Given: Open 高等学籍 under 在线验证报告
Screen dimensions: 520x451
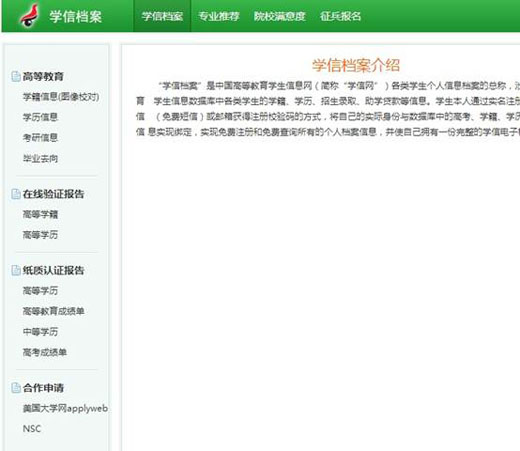Looking at the screenshot, I should point(40,214).
